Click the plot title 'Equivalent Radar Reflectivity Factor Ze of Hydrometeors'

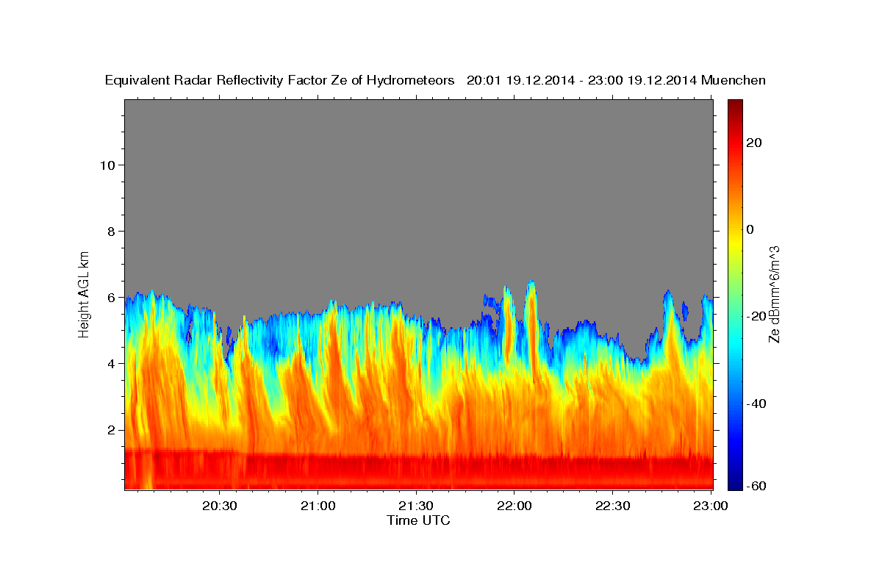click(279, 80)
